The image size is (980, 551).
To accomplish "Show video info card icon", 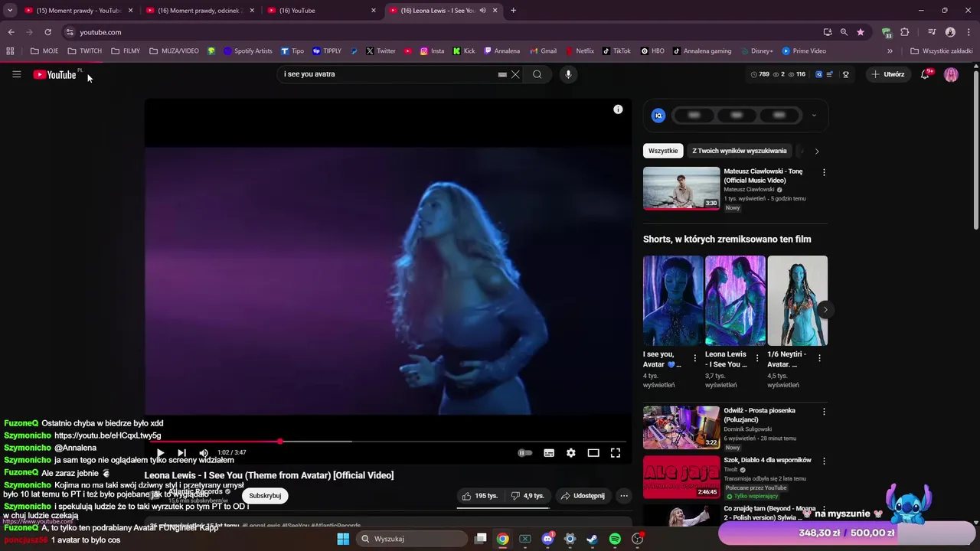I will click(x=618, y=109).
